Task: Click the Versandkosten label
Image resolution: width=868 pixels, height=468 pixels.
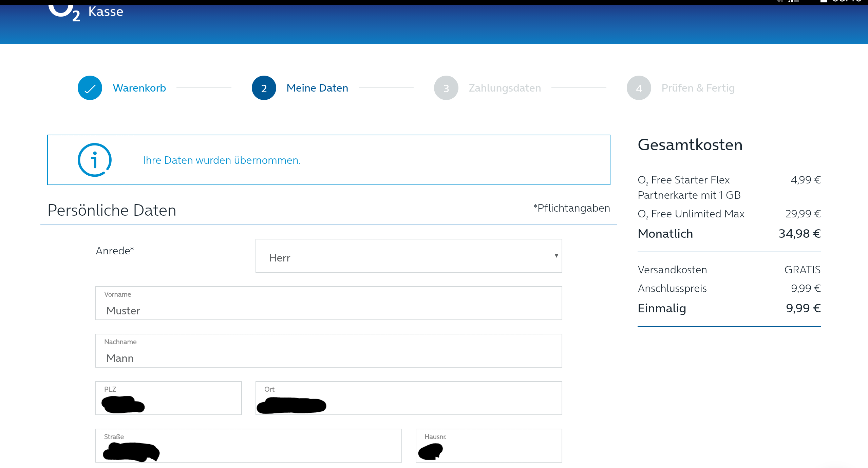Action: 672,270
